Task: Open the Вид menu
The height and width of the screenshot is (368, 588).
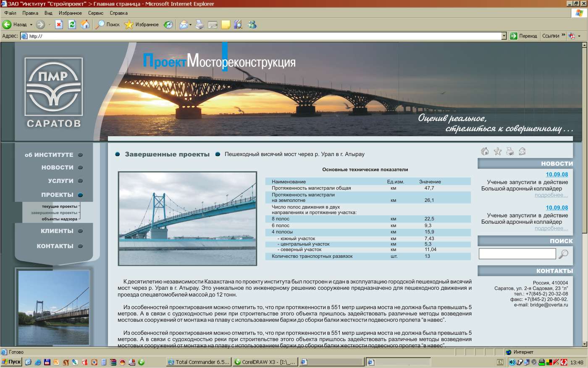Action: tap(48, 13)
